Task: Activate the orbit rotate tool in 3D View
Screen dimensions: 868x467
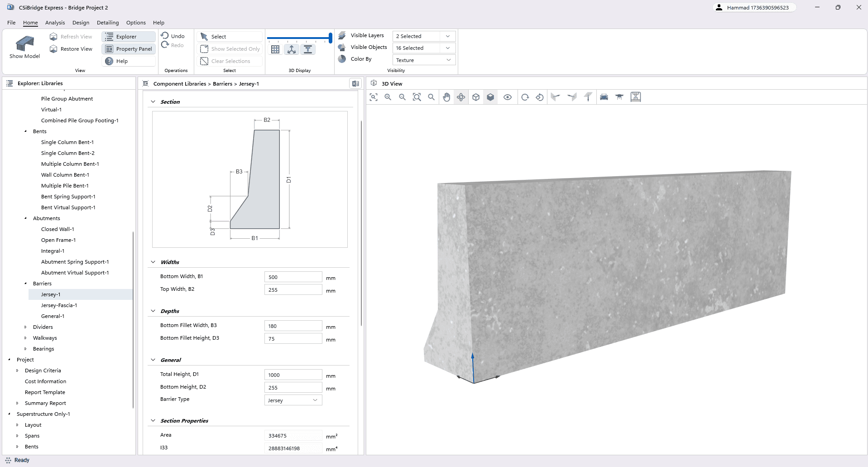Action: 461,97
